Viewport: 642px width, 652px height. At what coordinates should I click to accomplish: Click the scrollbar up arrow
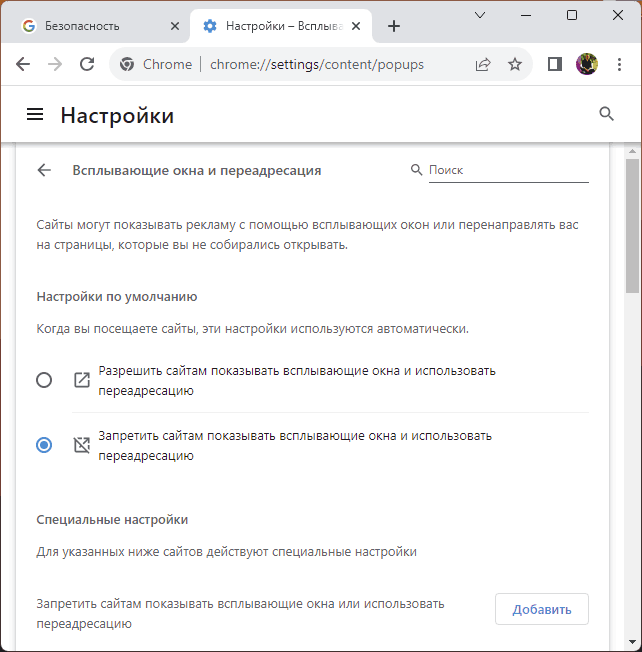click(x=632, y=151)
